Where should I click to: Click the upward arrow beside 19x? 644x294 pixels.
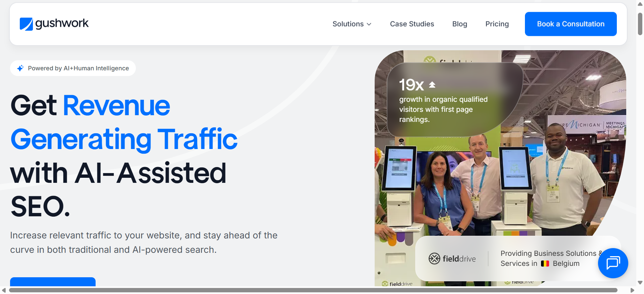tap(432, 85)
